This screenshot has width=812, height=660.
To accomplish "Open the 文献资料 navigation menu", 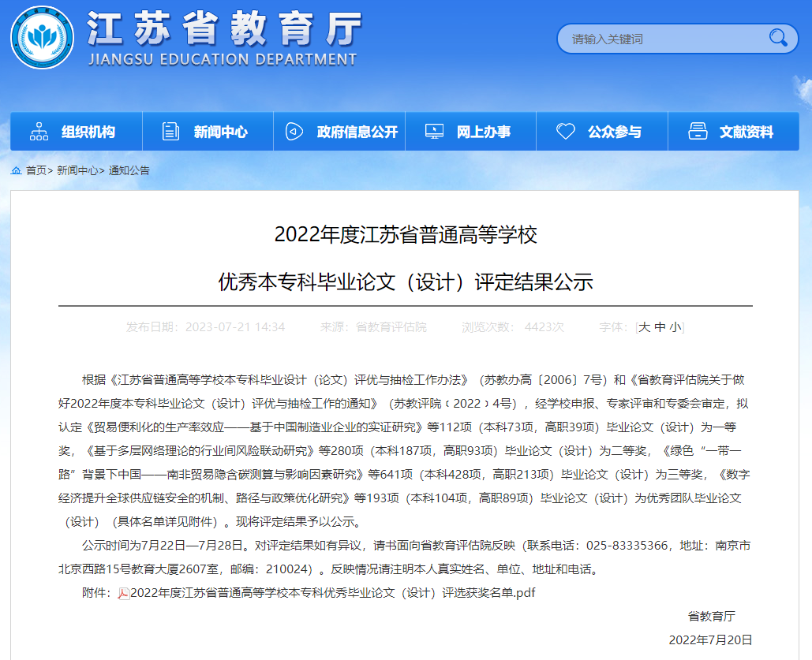I will coord(746,132).
